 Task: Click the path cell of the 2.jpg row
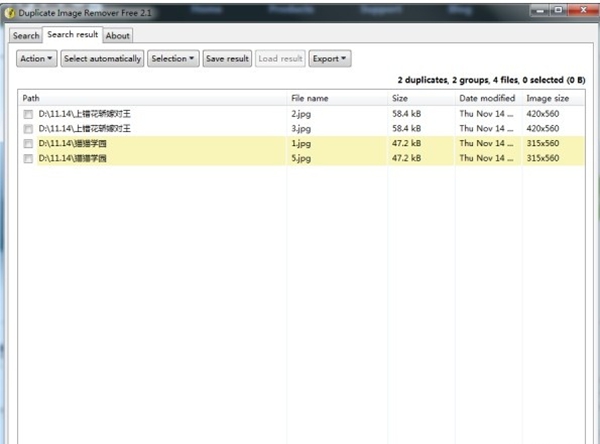point(85,114)
